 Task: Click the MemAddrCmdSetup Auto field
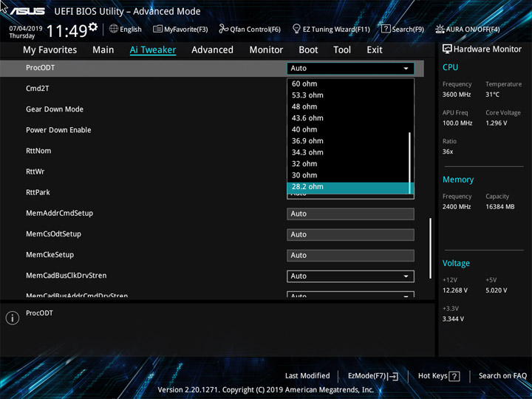[x=350, y=214]
